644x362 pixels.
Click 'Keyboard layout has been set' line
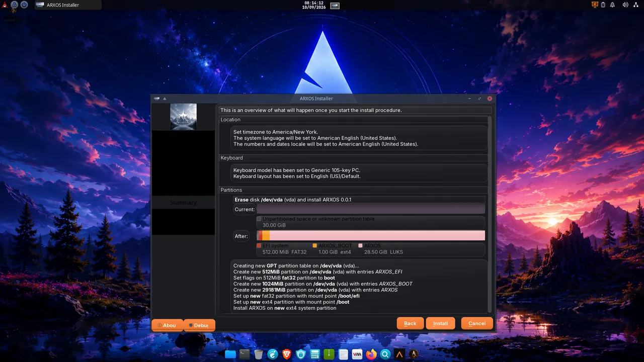pyautogui.click(x=297, y=176)
